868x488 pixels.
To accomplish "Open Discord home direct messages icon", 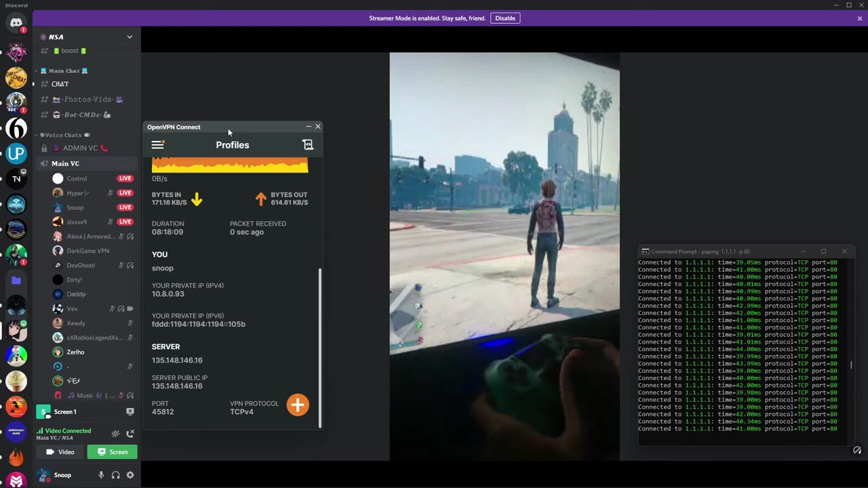I will 16,23.
